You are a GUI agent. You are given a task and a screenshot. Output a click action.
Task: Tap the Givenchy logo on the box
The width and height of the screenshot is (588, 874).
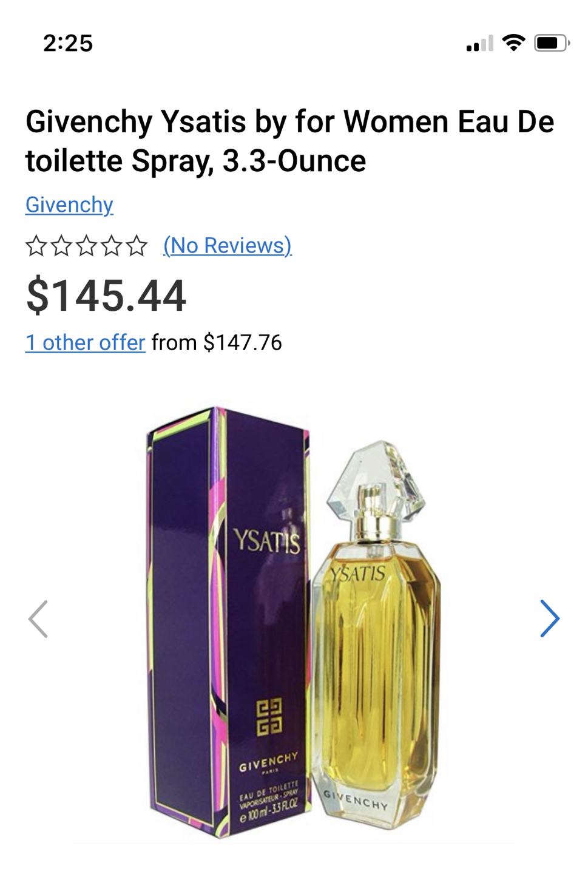point(269,717)
